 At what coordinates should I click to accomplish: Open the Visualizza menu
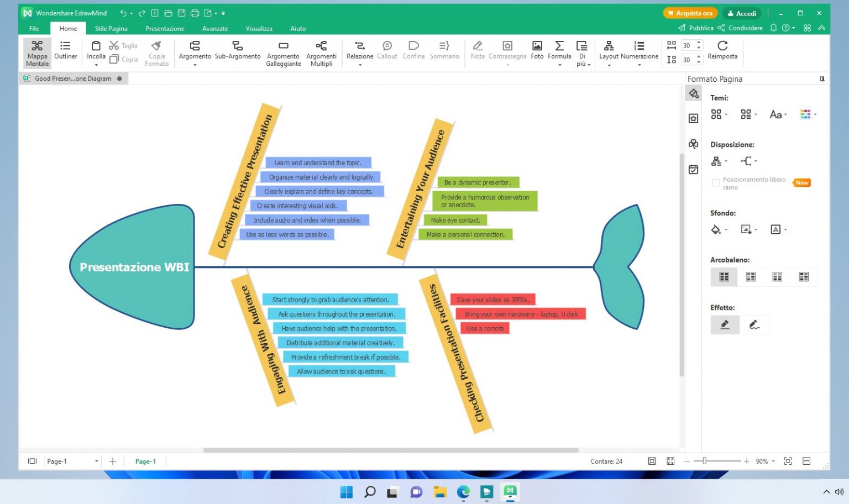click(x=259, y=28)
